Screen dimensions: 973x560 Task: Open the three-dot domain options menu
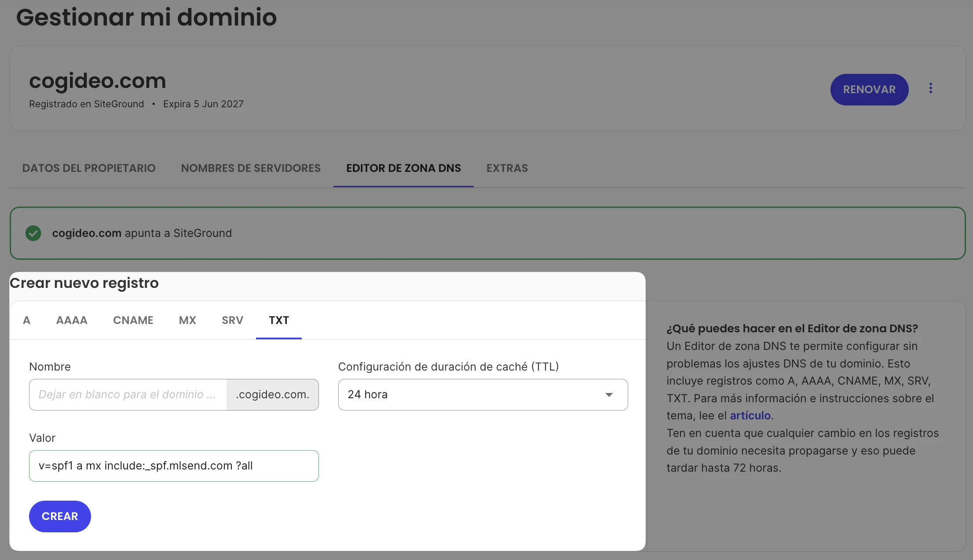point(930,88)
